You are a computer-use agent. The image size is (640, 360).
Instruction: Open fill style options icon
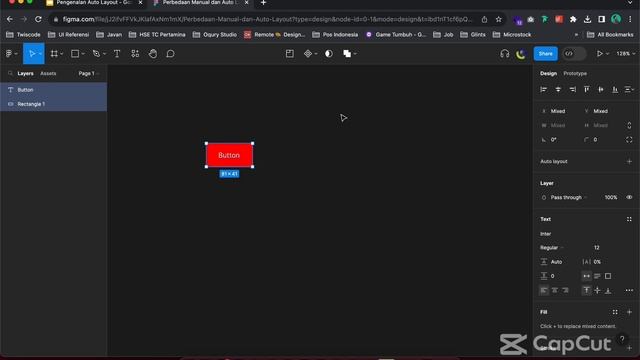[615, 312]
